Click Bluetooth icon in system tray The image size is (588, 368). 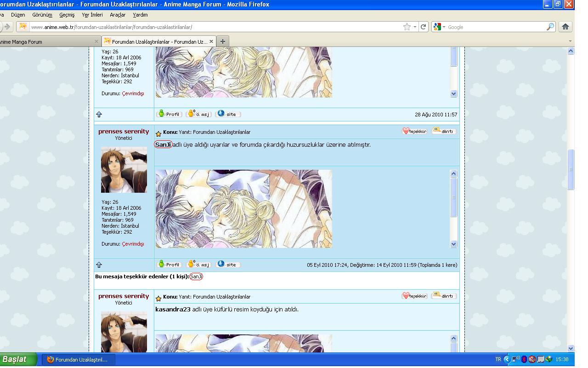coord(524,359)
